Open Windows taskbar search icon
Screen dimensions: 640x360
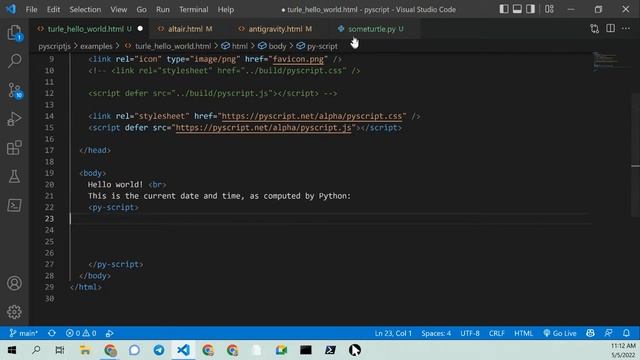coord(36,350)
